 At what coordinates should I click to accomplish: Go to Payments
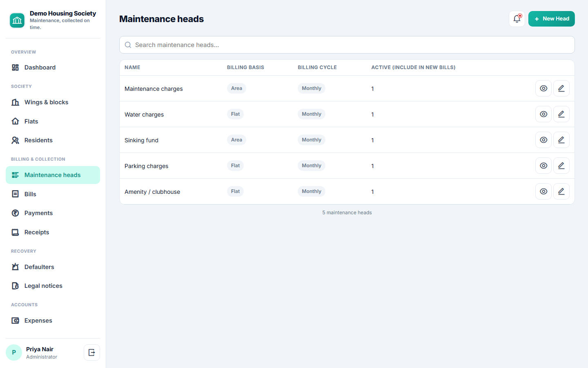(x=53, y=213)
